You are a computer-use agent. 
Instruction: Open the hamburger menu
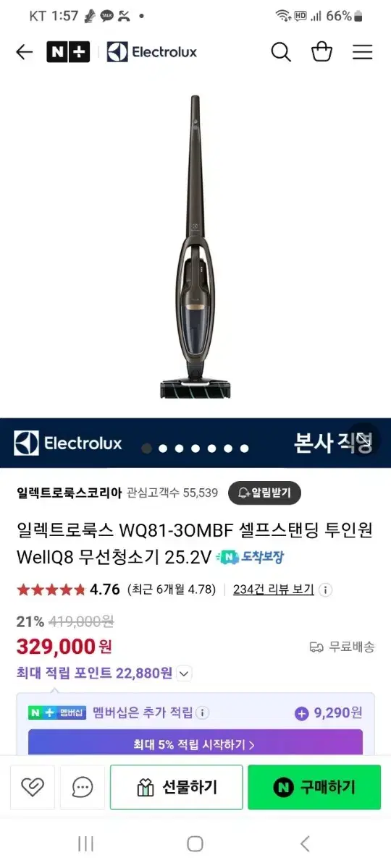[x=362, y=52]
